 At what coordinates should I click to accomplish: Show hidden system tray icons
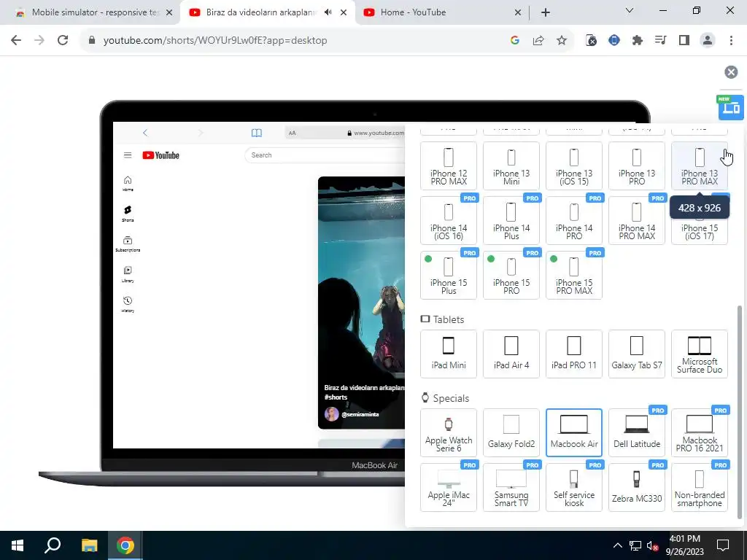click(617, 545)
